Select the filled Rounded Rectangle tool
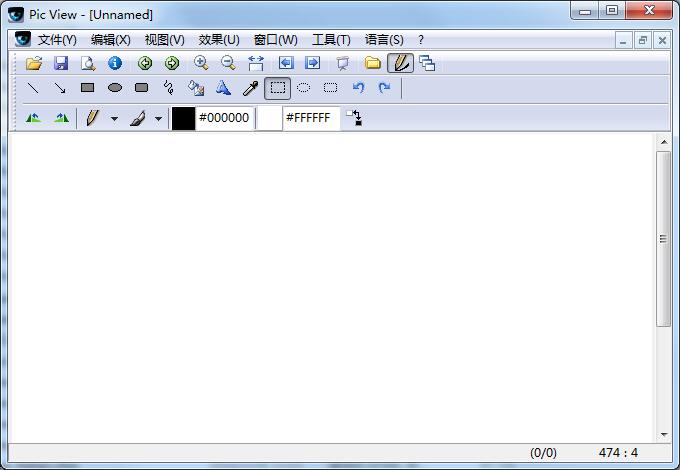The width and height of the screenshot is (680, 470). tap(142, 88)
